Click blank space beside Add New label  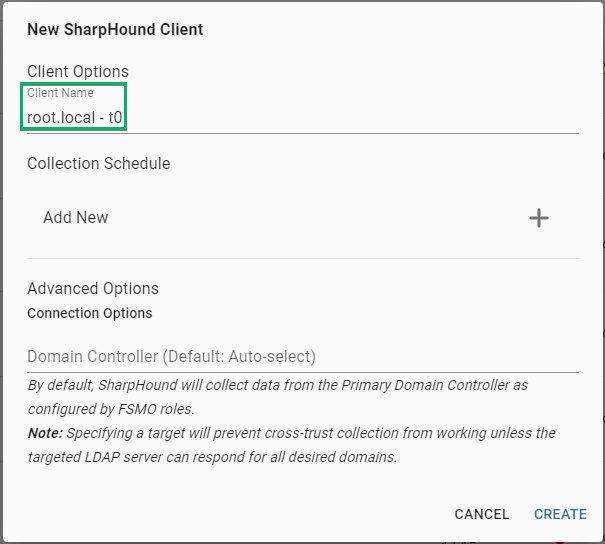(316, 218)
